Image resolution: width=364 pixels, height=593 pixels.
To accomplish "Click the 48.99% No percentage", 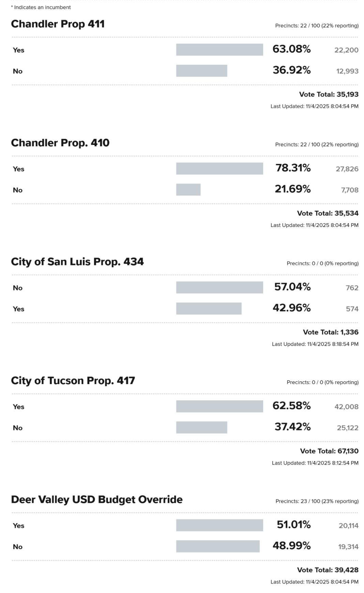I will [291, 546].
